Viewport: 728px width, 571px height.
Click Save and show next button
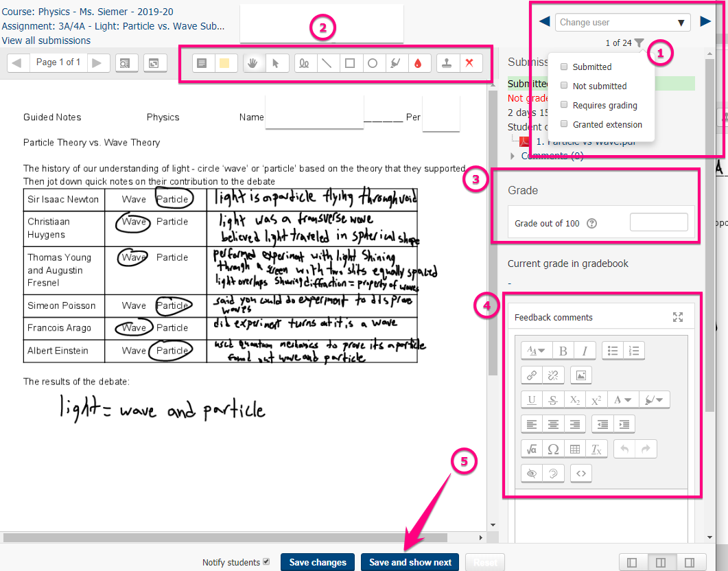[410, 562]
